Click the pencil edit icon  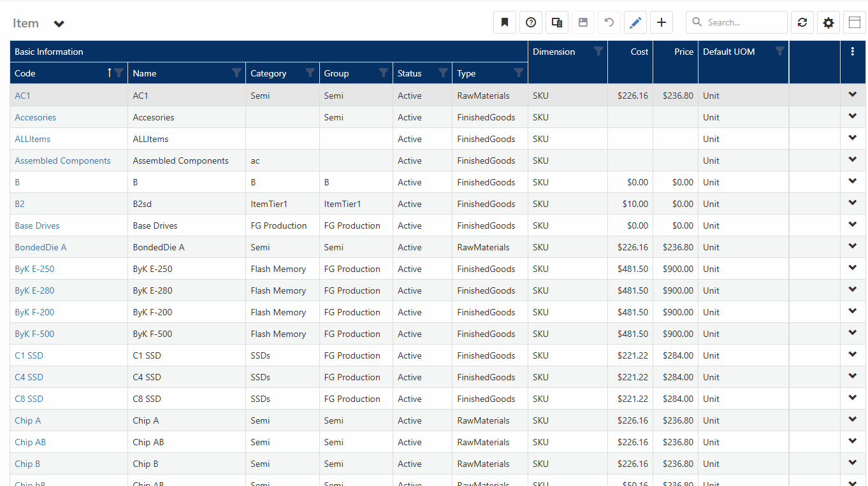[635, 23]
